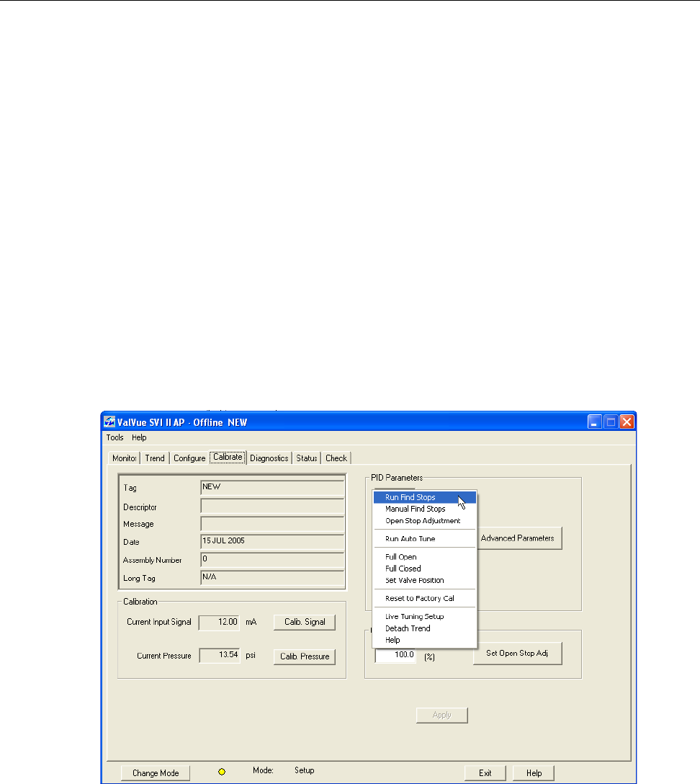700x784 pixels.
Task: Click the Assembly Number field
Action: [x=272, y=559]
